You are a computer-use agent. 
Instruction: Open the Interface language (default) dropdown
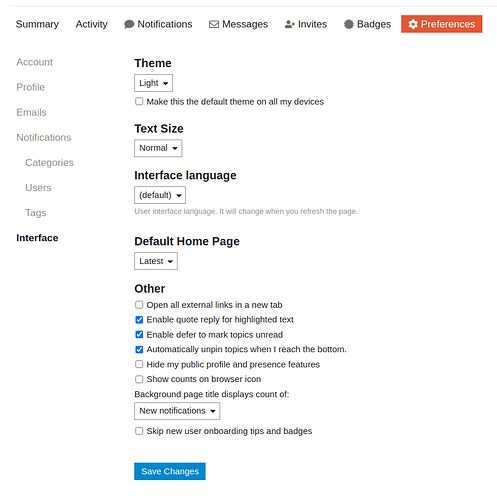pyautogui.click(x=160, y=195)
